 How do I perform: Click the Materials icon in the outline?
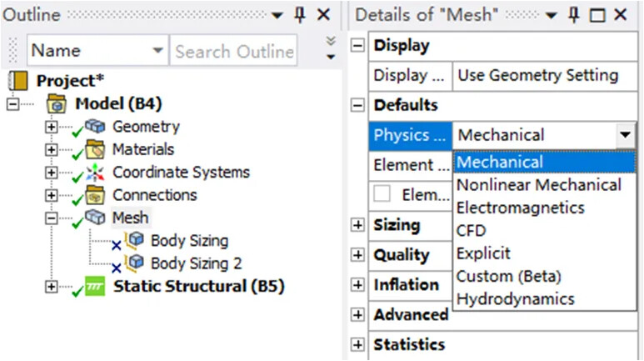coord(97,150)
